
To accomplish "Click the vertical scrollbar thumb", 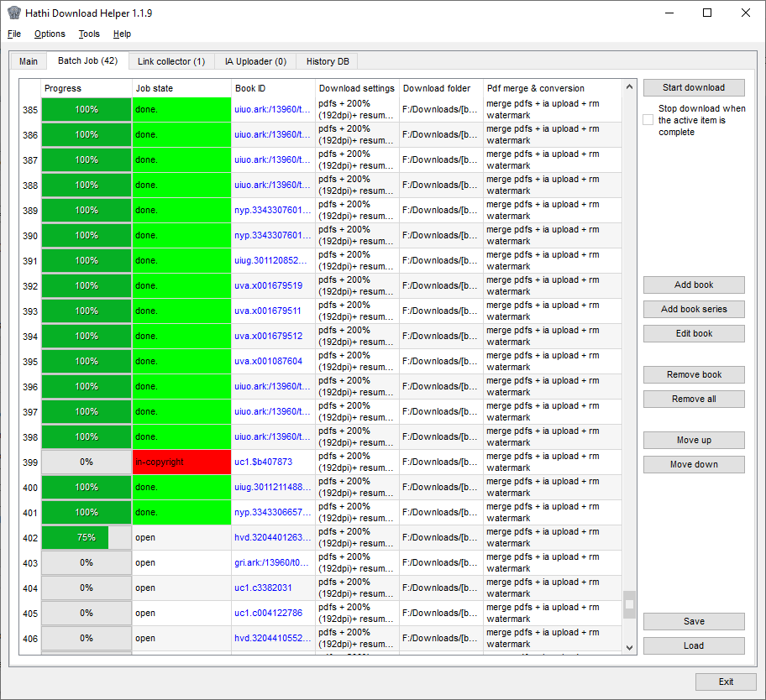I will coord(629,604).
